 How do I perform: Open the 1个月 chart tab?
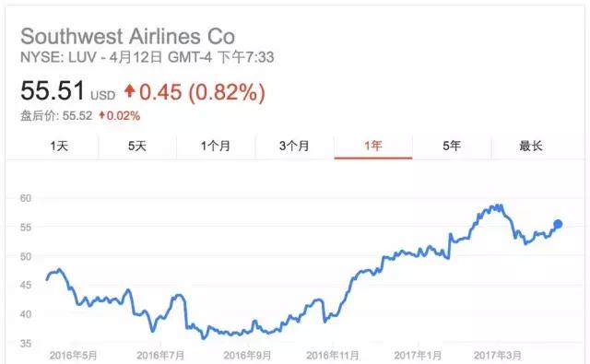pyautogui.click(x=216, y=146)
